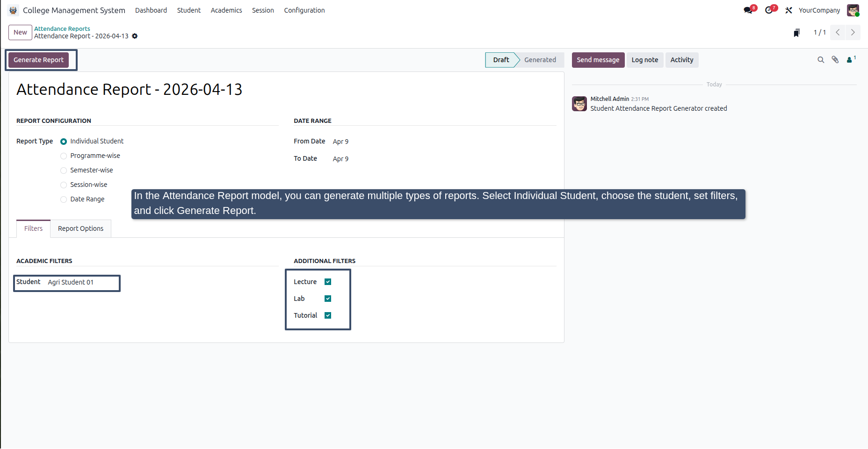This screenshot has width=868, height=449.
Task: Click Send message in chatter
Action: pos(598,60)
